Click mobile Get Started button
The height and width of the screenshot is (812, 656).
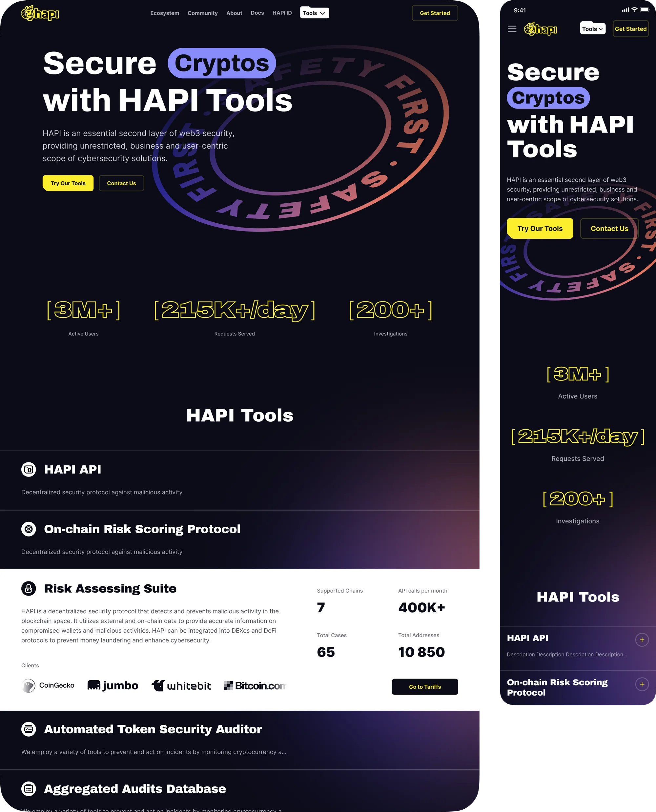tap(630, 29)
